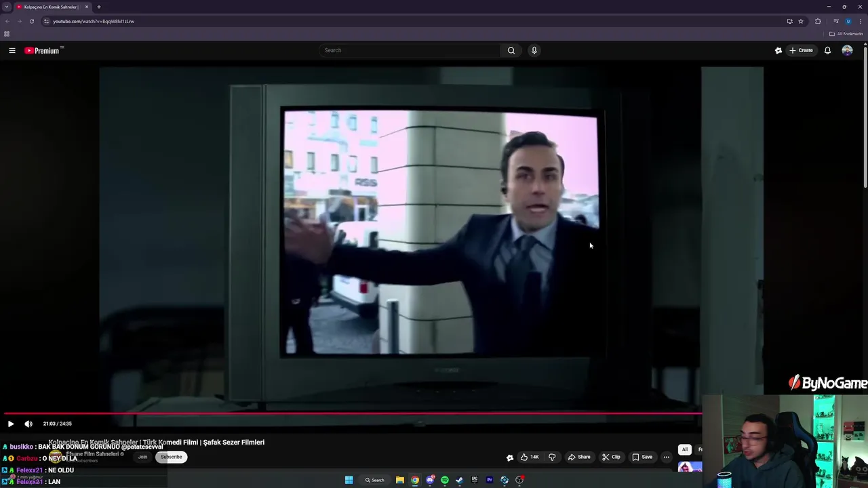Switch to Chrome in taskbar
The height and width of the screenshot is (488, 868).
click(x=415, y=480)
